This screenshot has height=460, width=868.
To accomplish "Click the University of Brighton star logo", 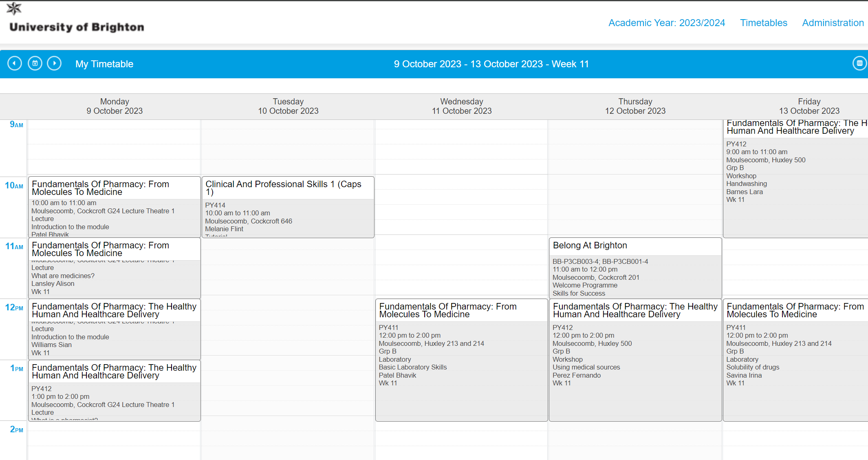I will 14,8.
